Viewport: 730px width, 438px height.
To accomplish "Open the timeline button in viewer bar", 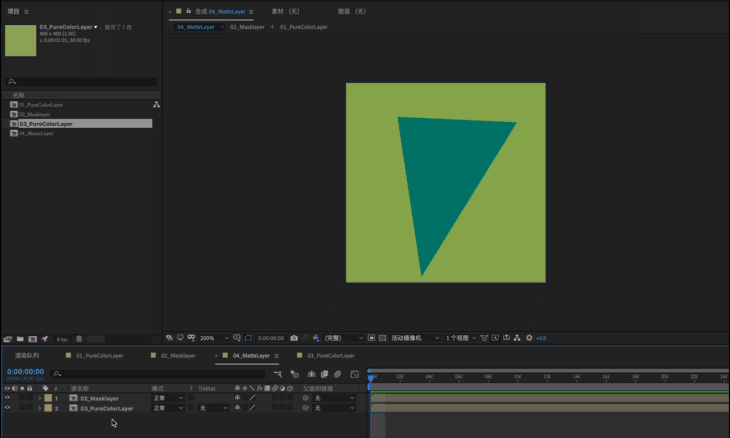I will (x=507, y=338).
